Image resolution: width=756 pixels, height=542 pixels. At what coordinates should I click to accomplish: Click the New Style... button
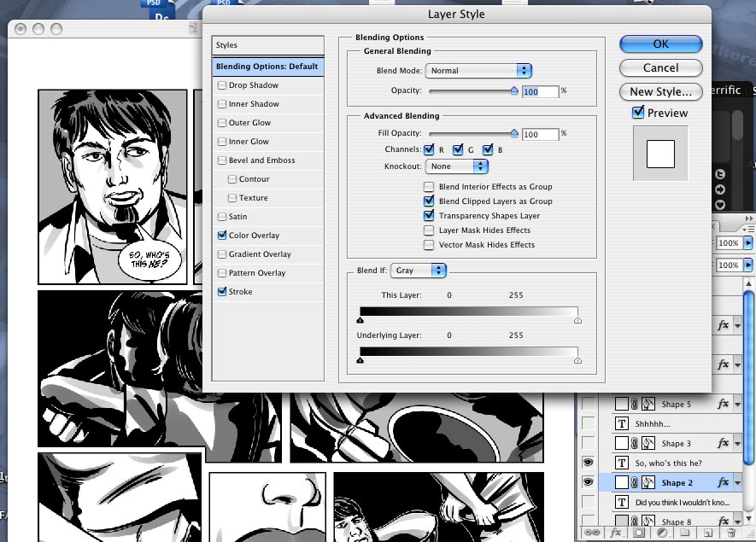(x=660, y=91)
